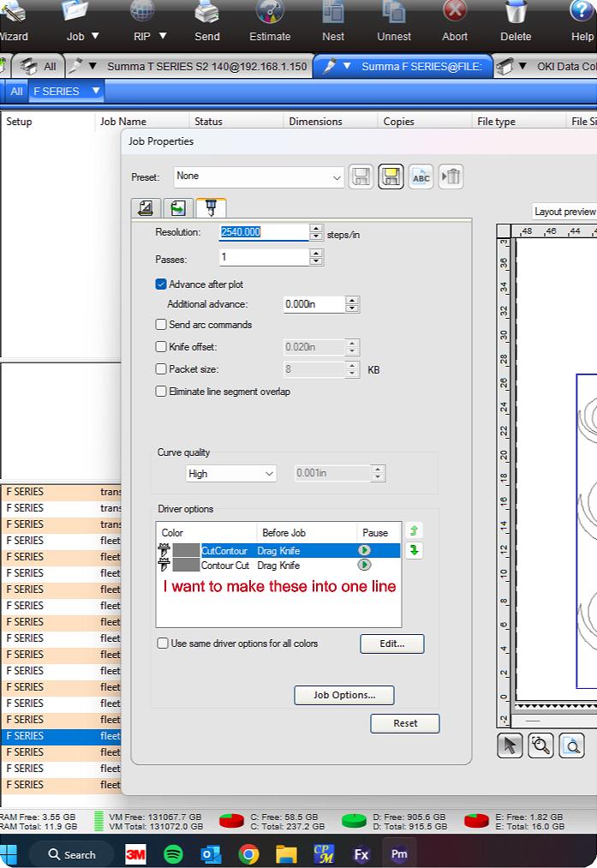
Task: Select the All queue filter tab
Action: click(16, 91)
